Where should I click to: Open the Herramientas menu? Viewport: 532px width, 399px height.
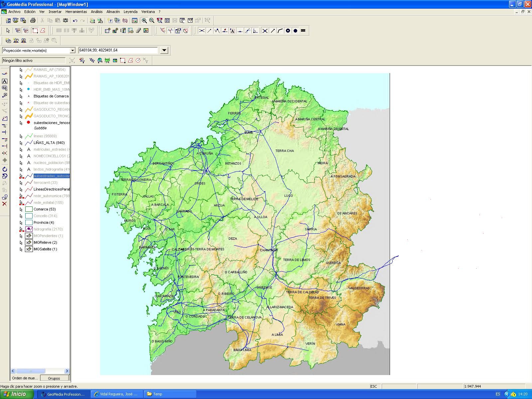point(76,12)
